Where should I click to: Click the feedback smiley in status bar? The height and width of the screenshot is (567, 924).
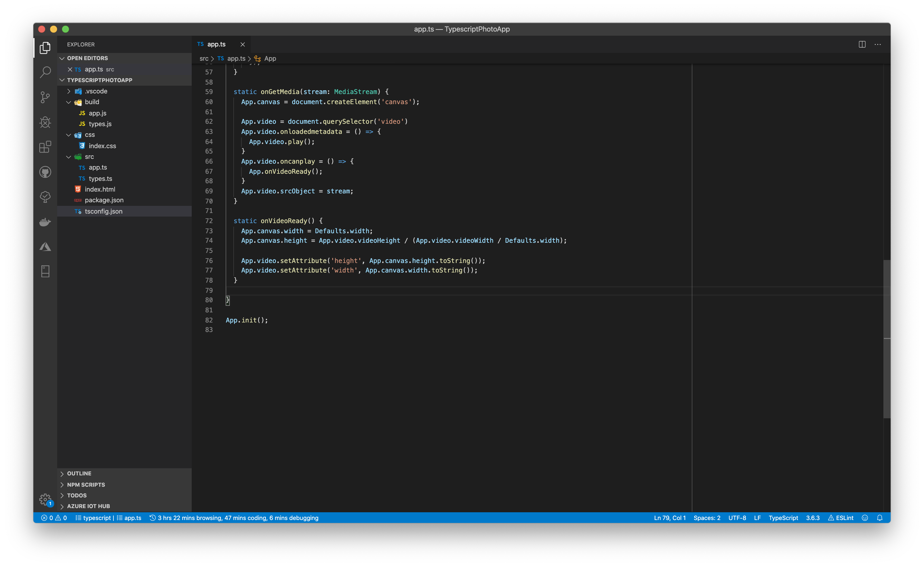[865, 518]
